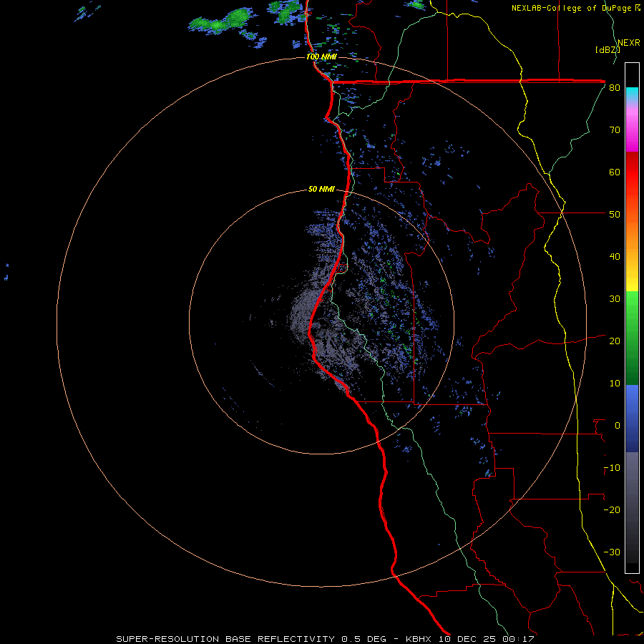Image resolution: width=644 pixels, height=644 pixels.
Task: Click the 30 value on the dBZ scale
Action: point(615,299)
